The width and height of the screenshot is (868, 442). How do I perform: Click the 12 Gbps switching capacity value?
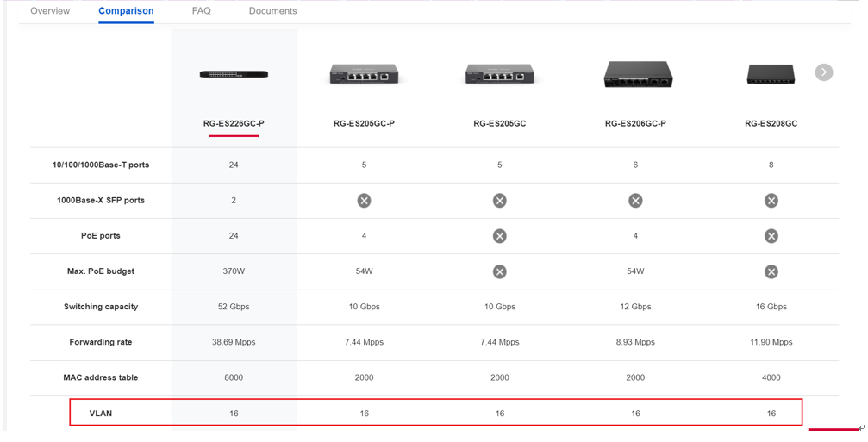(635, 307)
